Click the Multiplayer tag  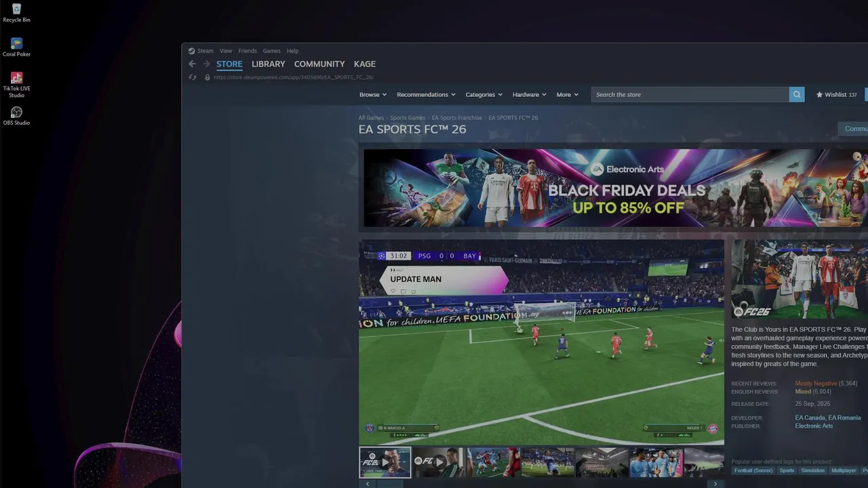pos(844,470)
